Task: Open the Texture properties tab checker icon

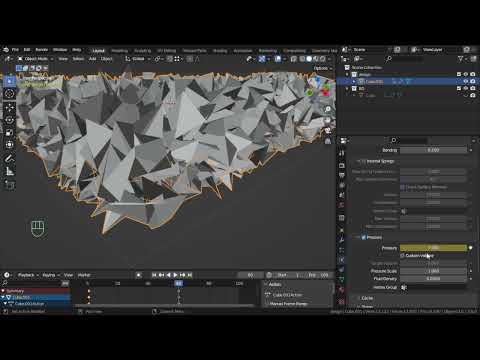Action: point(341,301)
